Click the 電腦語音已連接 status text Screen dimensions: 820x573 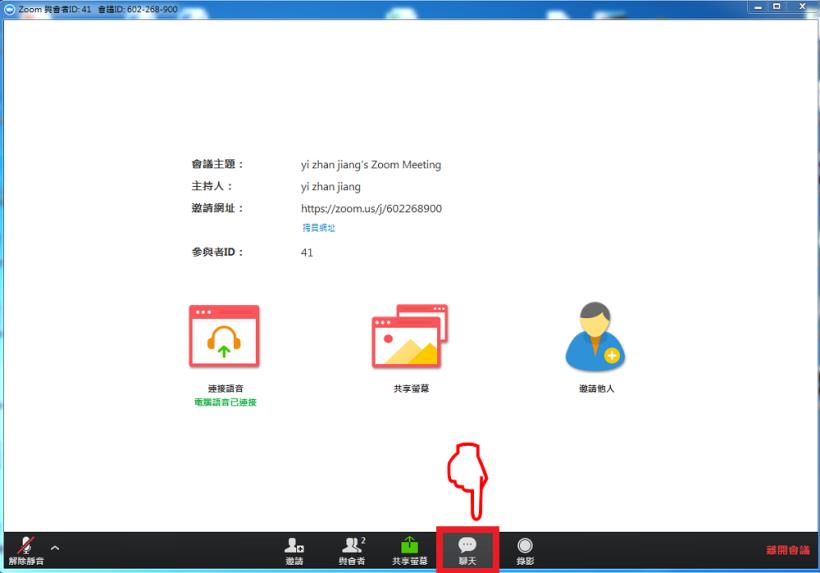pyautogui.click(x=225, y=402)
